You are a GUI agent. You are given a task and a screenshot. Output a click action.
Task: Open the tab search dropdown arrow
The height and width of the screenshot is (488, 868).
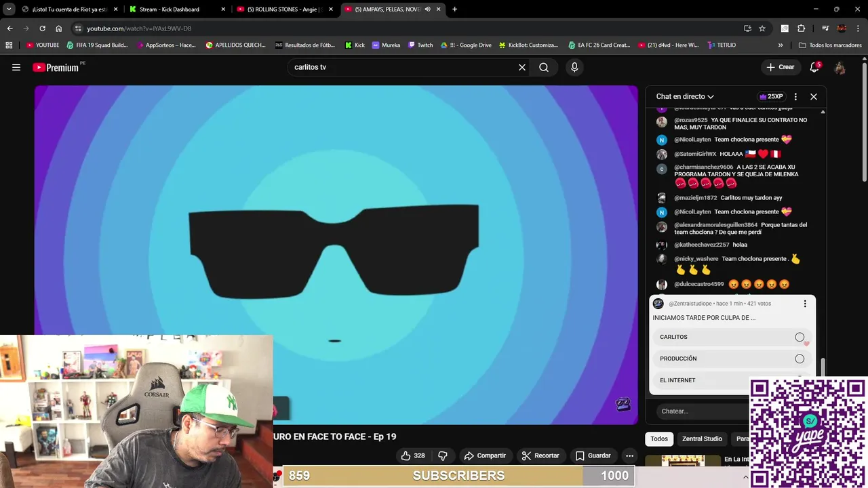(x=9, y=9)
